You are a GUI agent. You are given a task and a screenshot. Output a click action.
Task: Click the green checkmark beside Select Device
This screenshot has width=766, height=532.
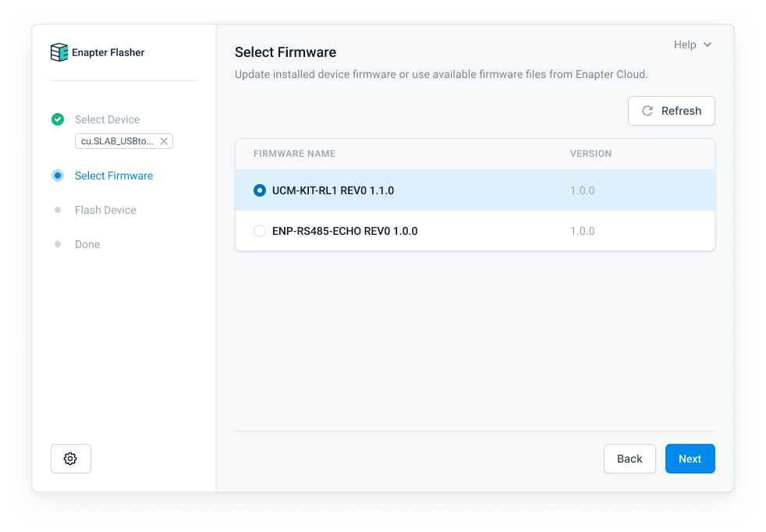click(x=58, y=119)
